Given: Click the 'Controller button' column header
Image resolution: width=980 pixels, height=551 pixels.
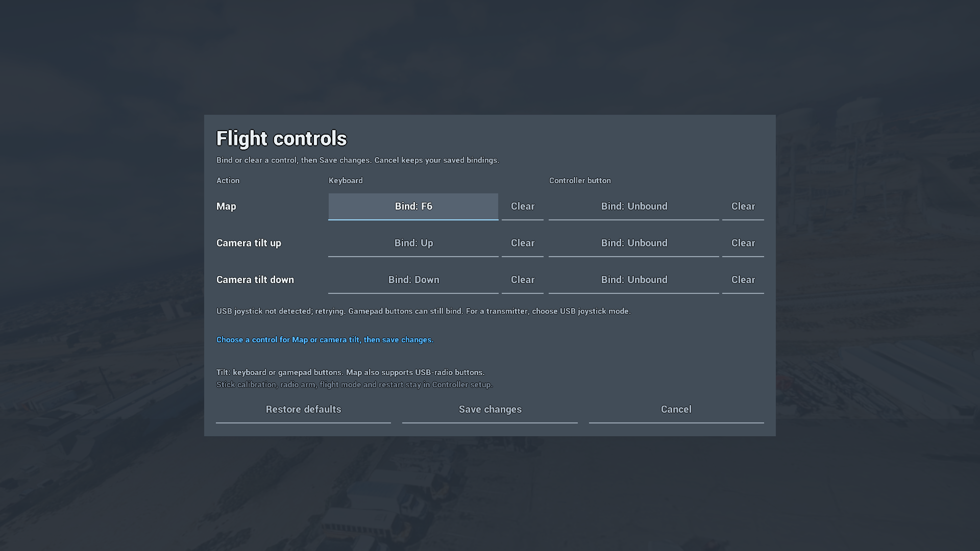Looking at the screenshot, I should (x=580, y=181).
